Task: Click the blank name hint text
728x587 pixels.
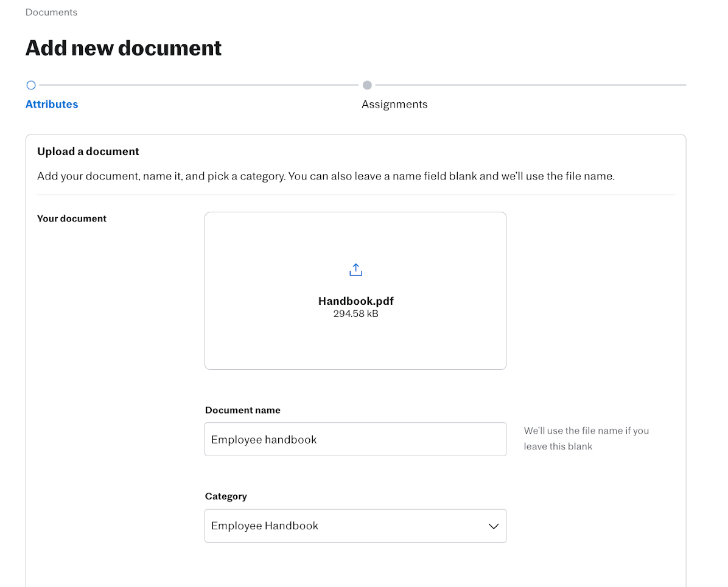Action: click(x=586, y=438)
